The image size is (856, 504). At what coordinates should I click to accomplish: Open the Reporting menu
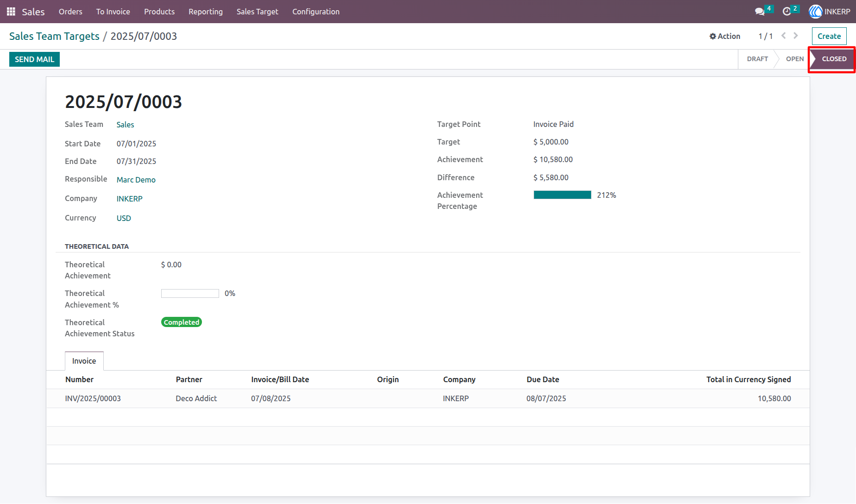(x=206, y=12)
